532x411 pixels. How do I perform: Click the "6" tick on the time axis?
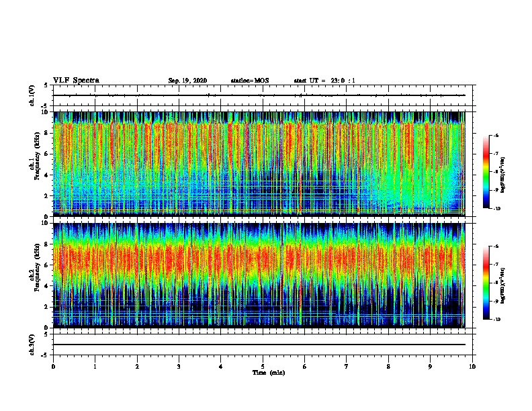point(305,367)
